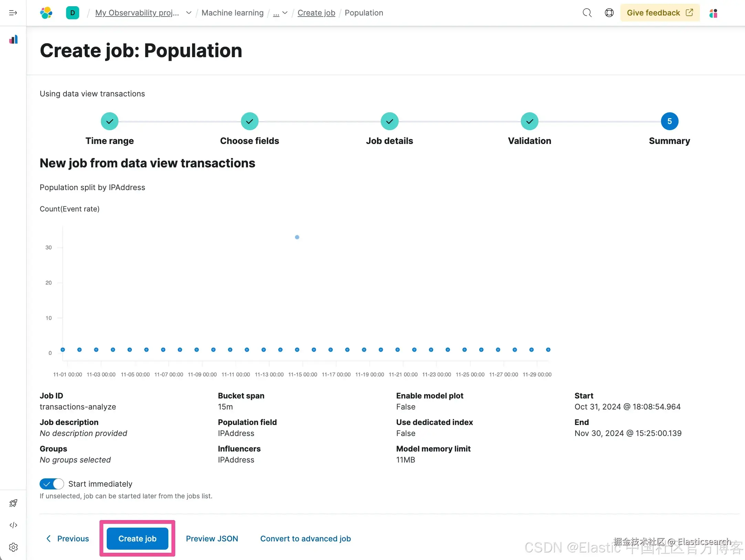Open the help lifebuoy icon
Screen dimensions: 745x560
click(609, 13)
